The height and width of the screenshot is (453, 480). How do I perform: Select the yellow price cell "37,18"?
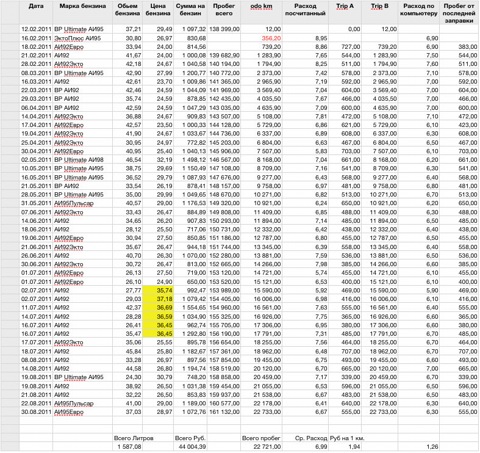pos(158,299)
